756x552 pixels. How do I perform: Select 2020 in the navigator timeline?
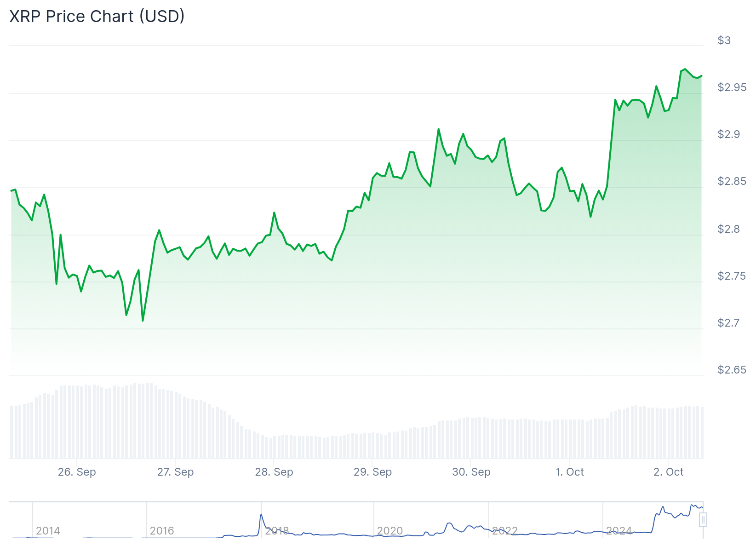click(x=390, y=531)
